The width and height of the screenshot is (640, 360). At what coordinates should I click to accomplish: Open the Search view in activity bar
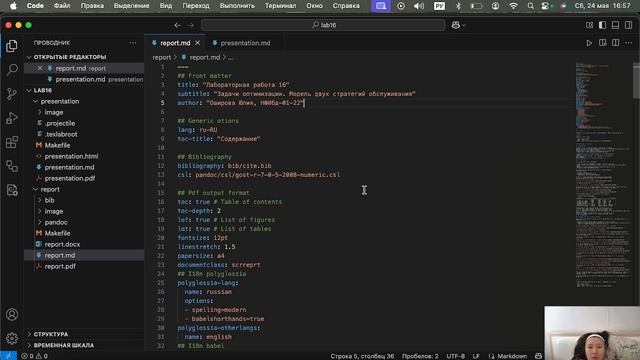click(12, 70)
